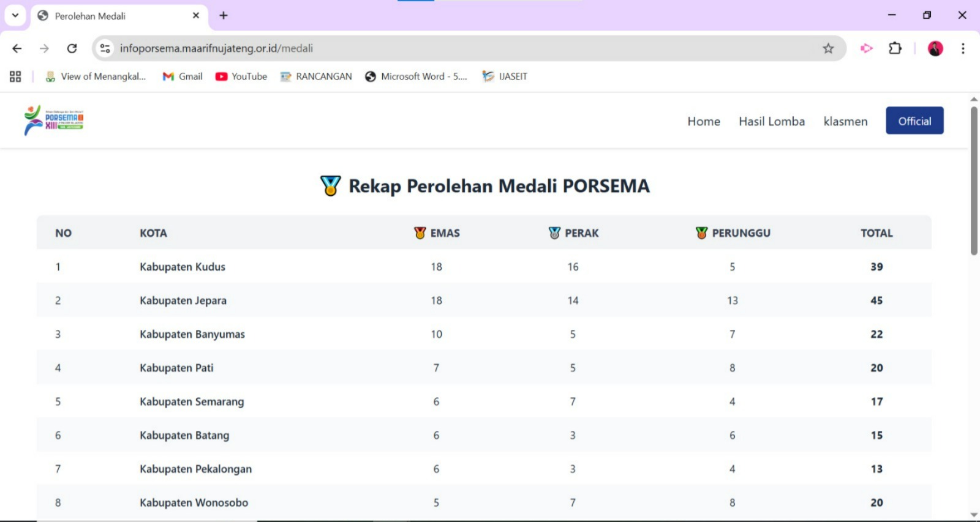
Task: Expand the tab search dropdown arrow
Action: (15, 15)
